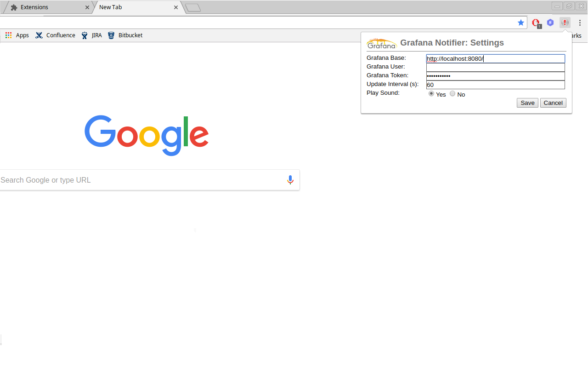This screenshot has height=368, width=588.
Task: Click the 'Update Interval (s):' label
Action: pos(393,84)
